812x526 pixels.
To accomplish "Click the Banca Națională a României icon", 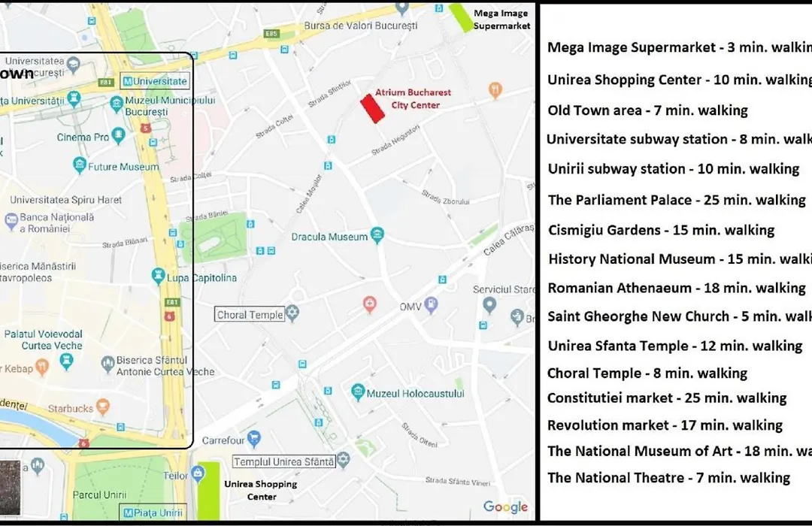I will click(11, 222).
